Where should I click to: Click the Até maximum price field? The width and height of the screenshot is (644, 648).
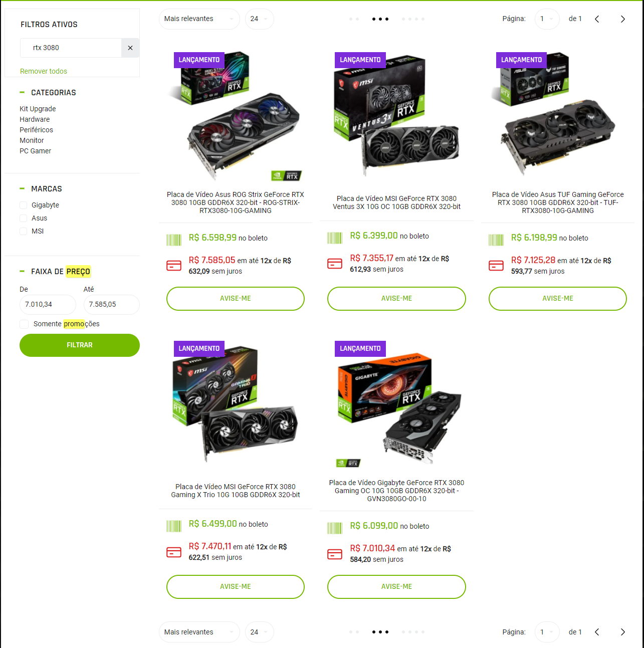pos(112,305)
